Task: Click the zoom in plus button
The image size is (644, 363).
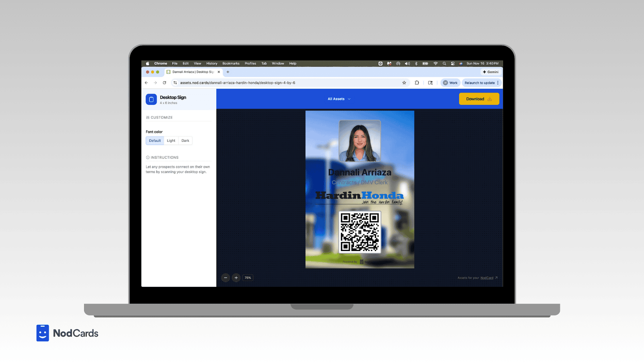Action: [236, 278]
